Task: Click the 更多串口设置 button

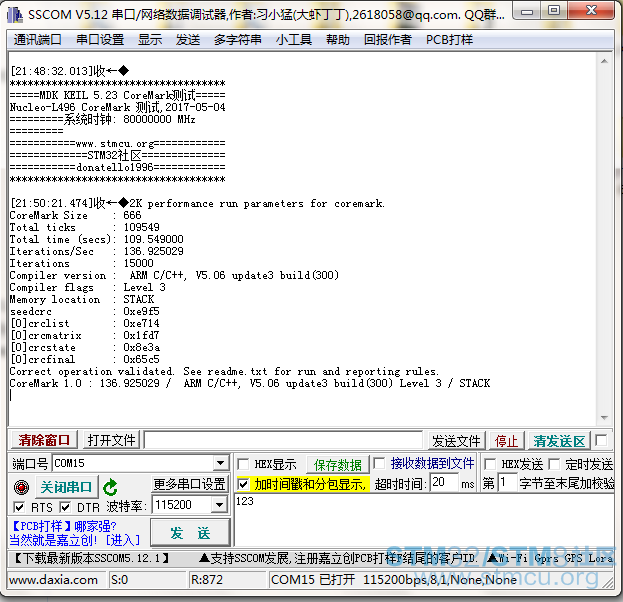Action: (x=190, y=484)
